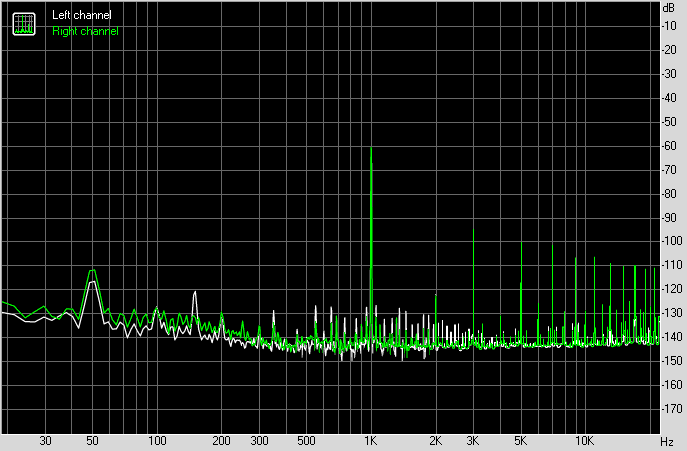Viewport: 687px width, 451px height.
Task: Click the -60 dB axis label
Action: pos(669,146)
